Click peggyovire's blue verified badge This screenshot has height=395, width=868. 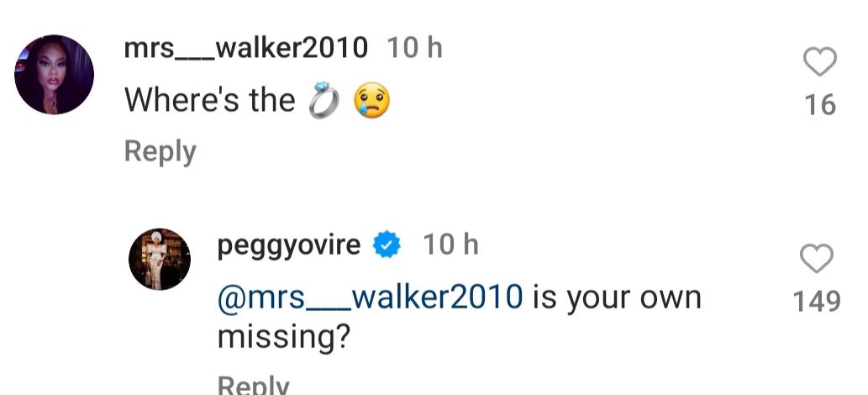(386, 245)
